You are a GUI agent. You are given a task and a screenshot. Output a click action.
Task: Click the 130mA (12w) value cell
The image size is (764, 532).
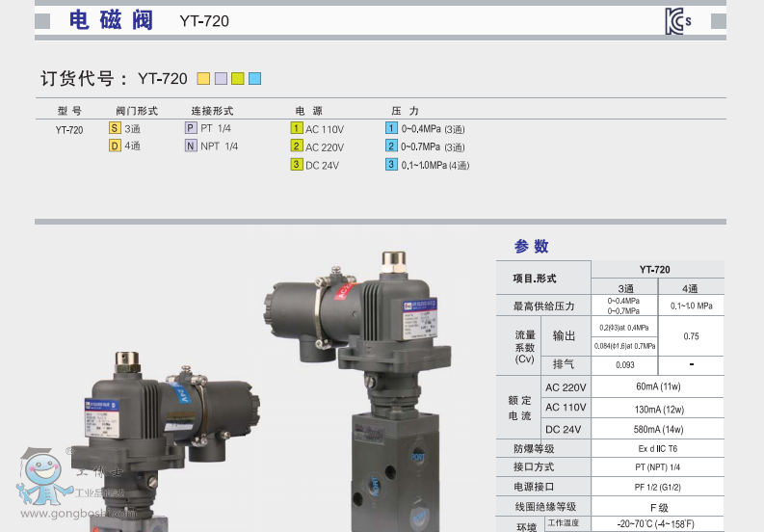coord(658,409)
